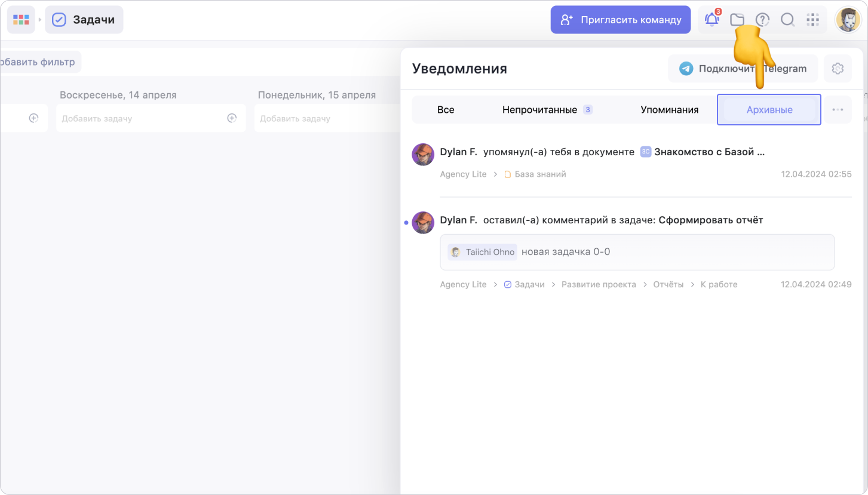Open the help question mark icon
868x495 pixels.
[x=762, y=20]
